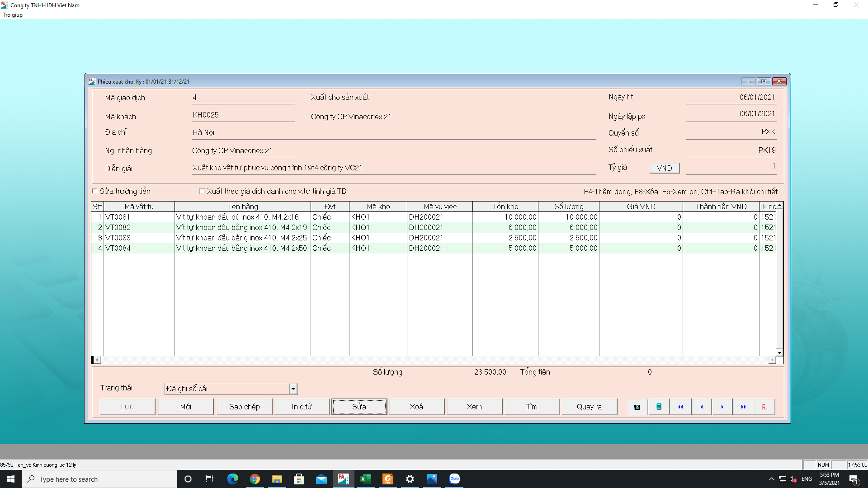The width and height of the screenshot is (868, 488).
Task: Click the VND currency selector
Action: click(664, 168)
